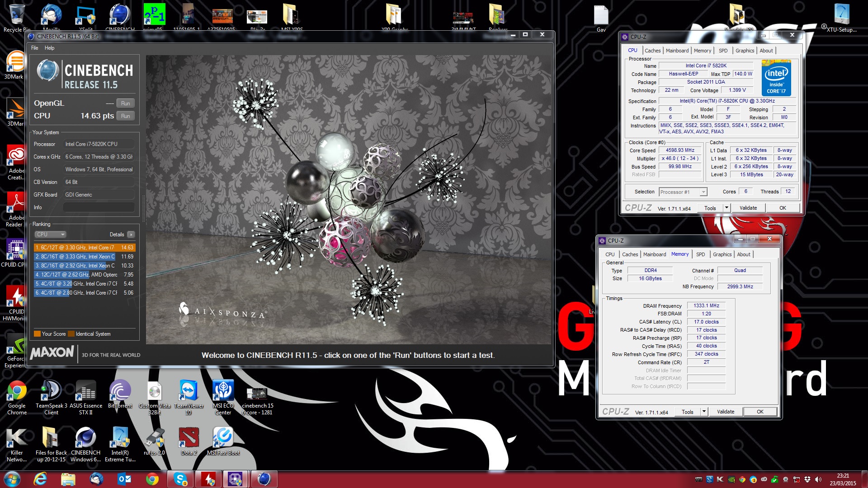
Task: Switch to CPU tab in lower CPU-Z
Action: tap(610, 254)
